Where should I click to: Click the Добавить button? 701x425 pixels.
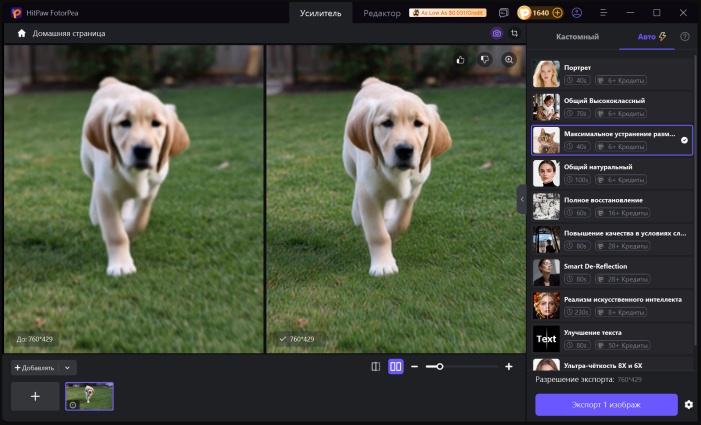(x=35, y=368)
